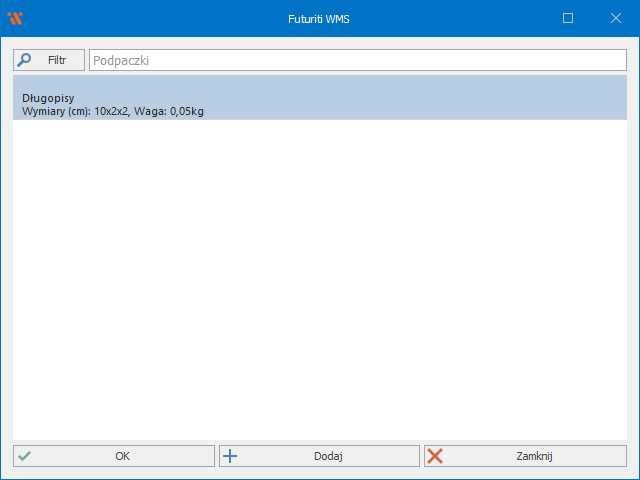Click the Zamknij label text
The height and width of the screenshot is (480, 640).
point(535,456)
